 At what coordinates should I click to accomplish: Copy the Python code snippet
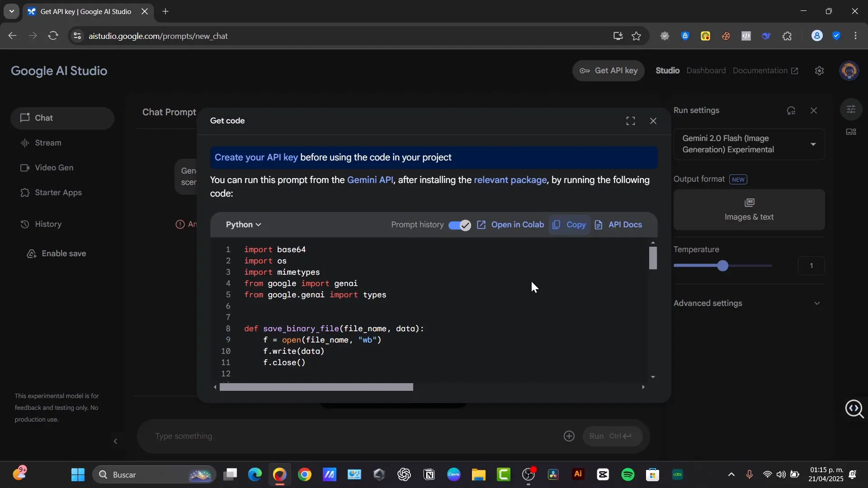tap(569, 225)
